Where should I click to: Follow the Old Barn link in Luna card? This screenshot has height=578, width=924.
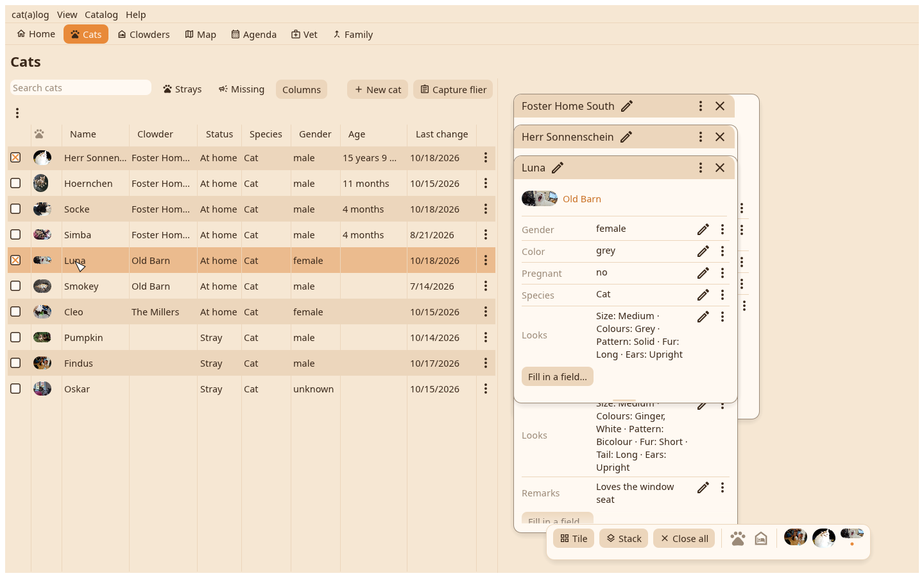pyautogui.click(x=582, y=199)
